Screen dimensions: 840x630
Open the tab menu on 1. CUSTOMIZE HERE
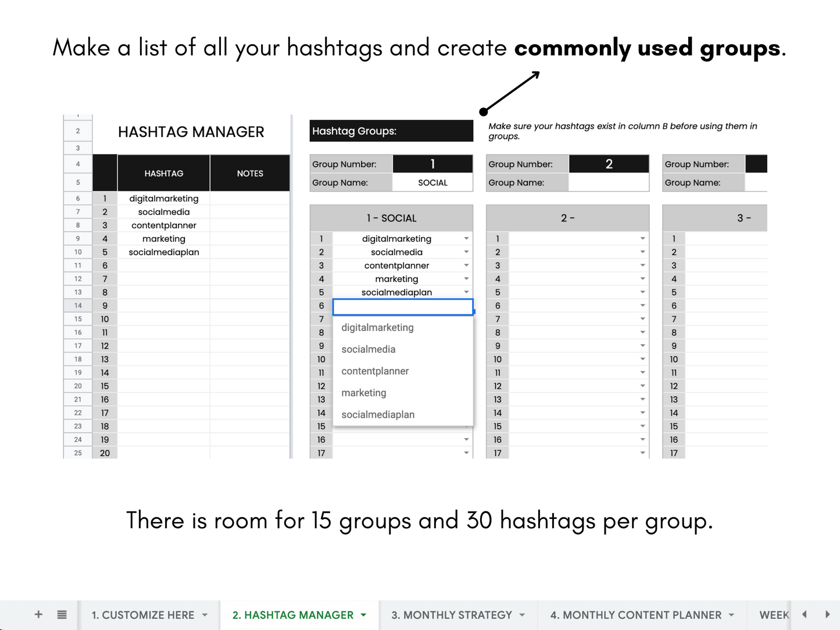click(205, 614)
